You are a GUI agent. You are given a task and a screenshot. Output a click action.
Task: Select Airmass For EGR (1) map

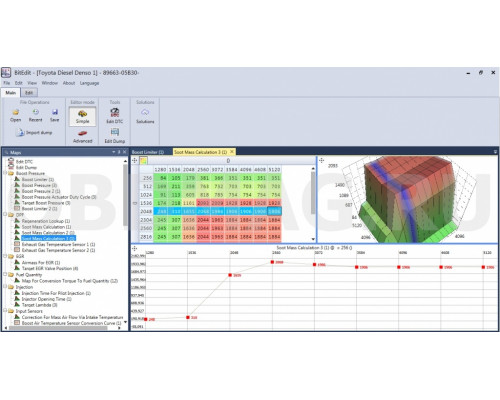41,263
